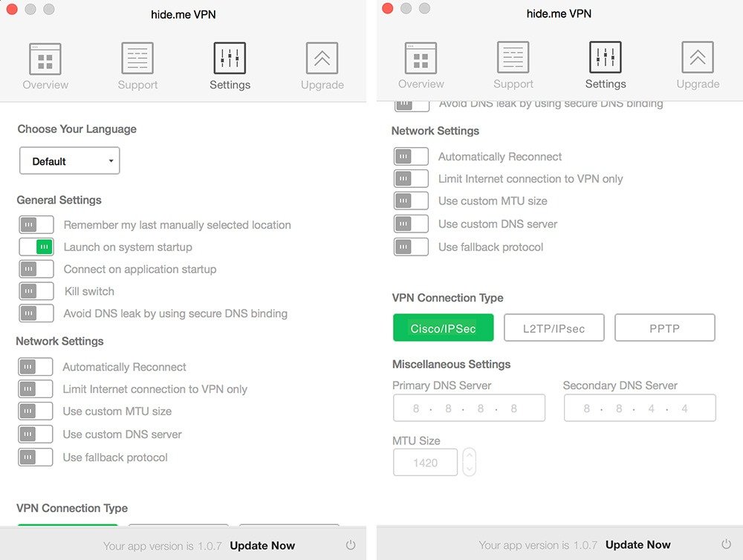Screen dimensions: 743x560
Task: Select Settings sliders icon in left window
Action: [230, 58]
